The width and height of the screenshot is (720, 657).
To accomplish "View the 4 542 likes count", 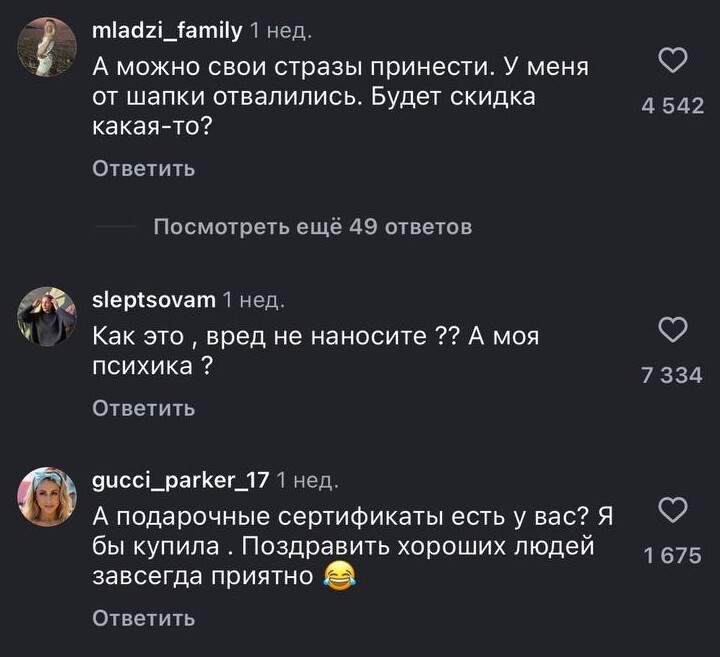I will (x=673, y=106).
